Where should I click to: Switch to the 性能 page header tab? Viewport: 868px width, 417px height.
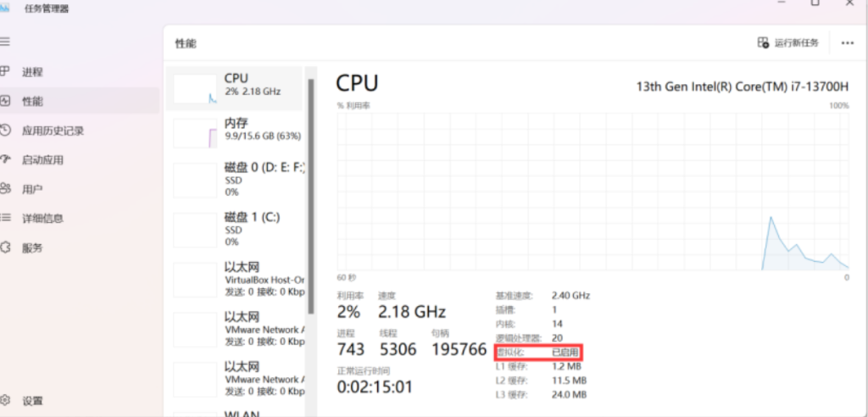tap(186, 43)
